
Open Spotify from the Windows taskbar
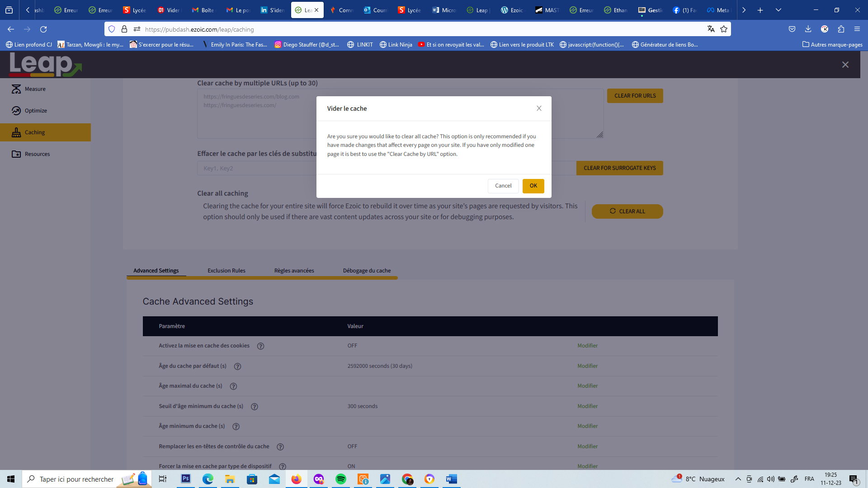[x=340, y=479]
